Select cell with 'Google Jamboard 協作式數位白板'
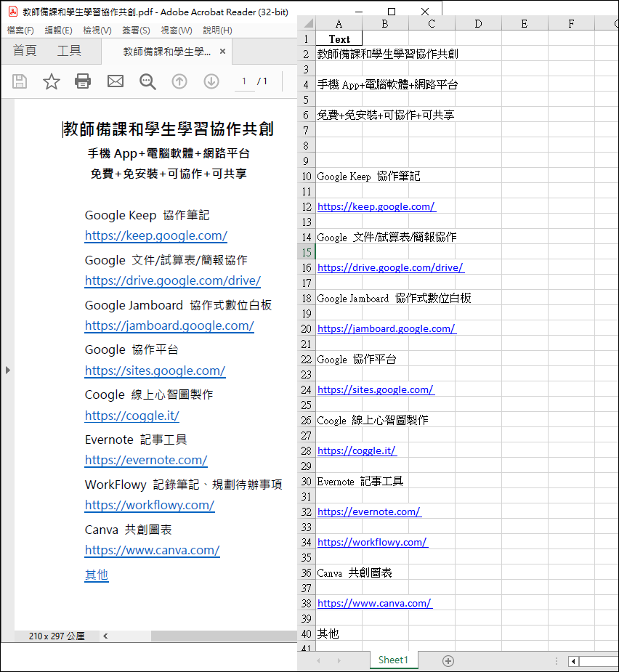 point(394,298)
